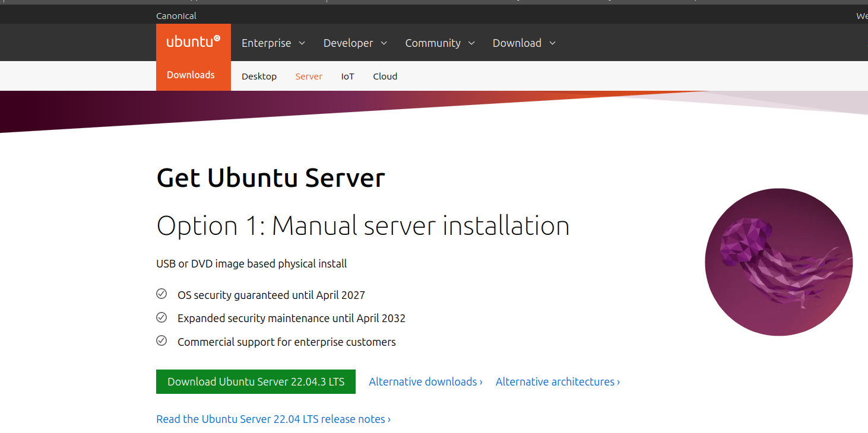The width and height of the screenshot is (868, 433).
Task: Click the checkmark icon beside Commercial support
Action: [x=161, y=340]
